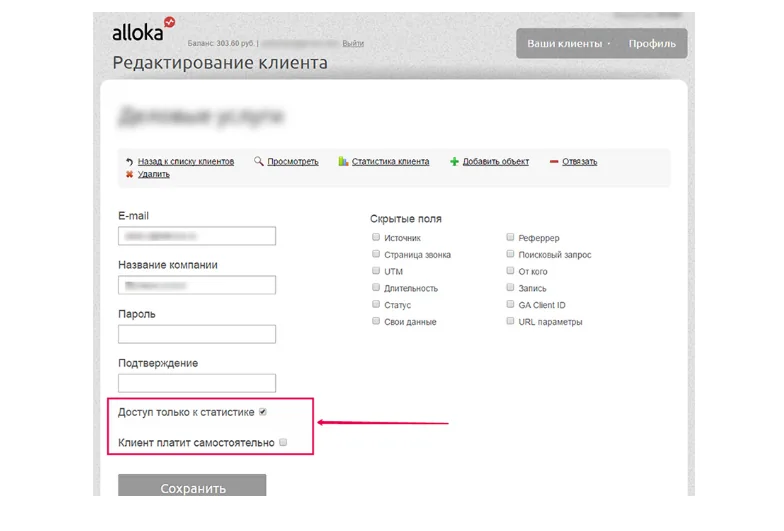Viewport: 784px width, 531px height.
Task: Open the Статистика клиента link
Action: [x=390, y=162]
